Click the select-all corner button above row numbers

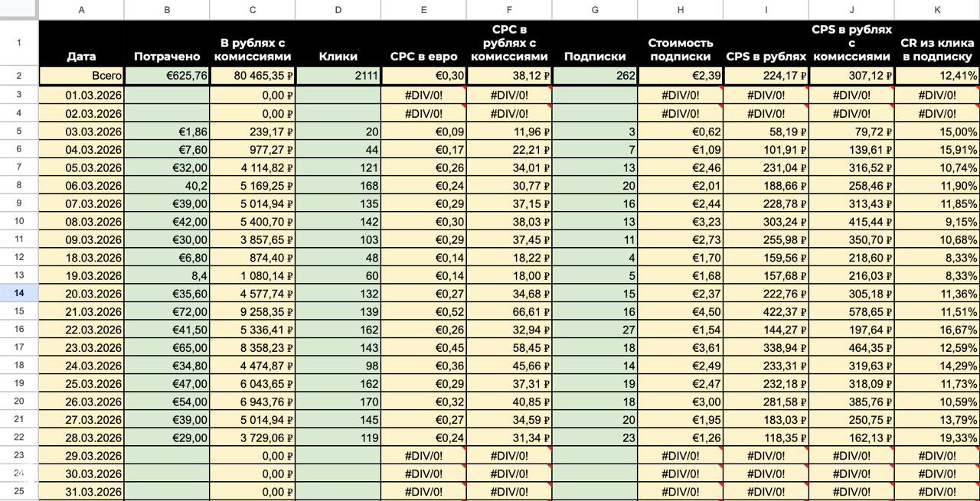[19, 8]
